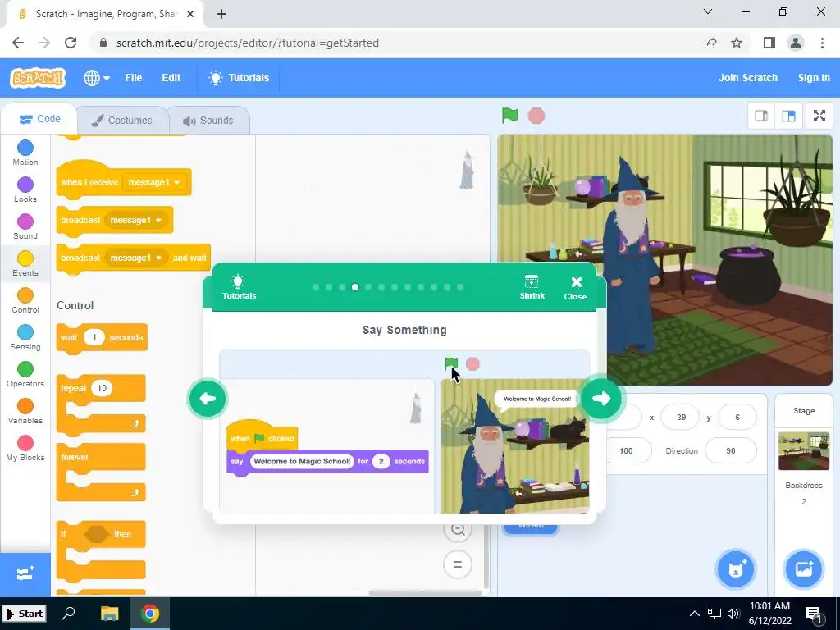This screenshot has width=840, height=630.
Task: Click the wait seconds value field
Action: (x=94, y=337)
